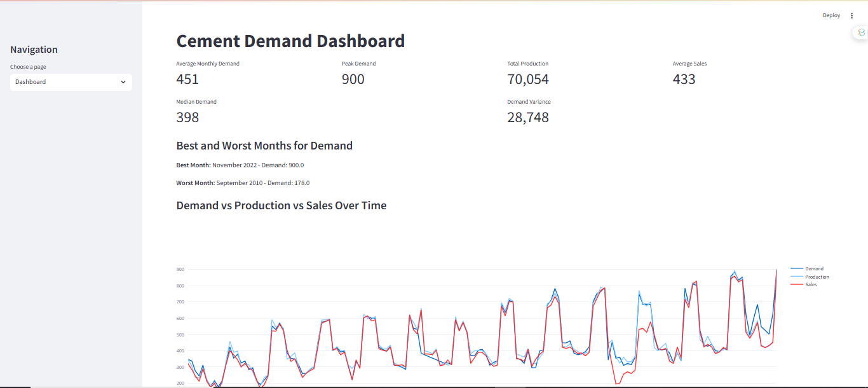Click the Demand Variance value 28,748
The height and width of the screenshot is (388, 868).
pos(528,117)
